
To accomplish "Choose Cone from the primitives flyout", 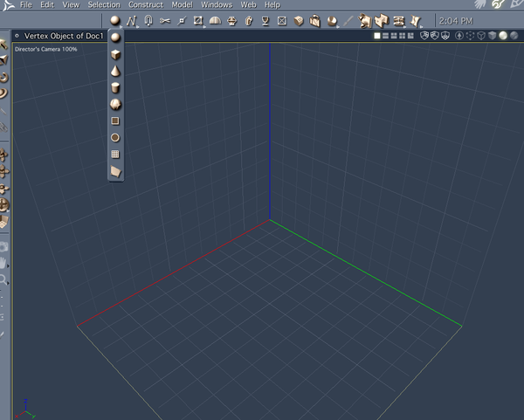I will (x=115, y=72).
